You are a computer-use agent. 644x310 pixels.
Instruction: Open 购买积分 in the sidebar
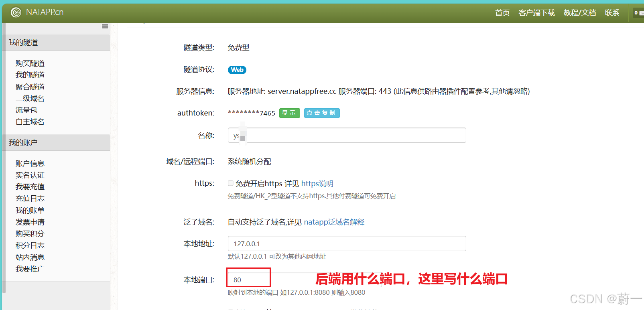[x=30, y=234]
